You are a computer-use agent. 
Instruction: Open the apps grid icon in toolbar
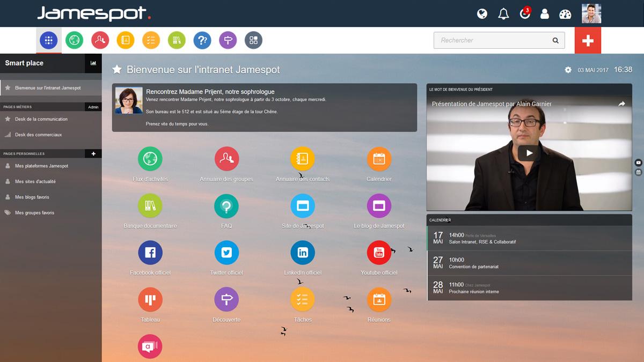point(48,40)
